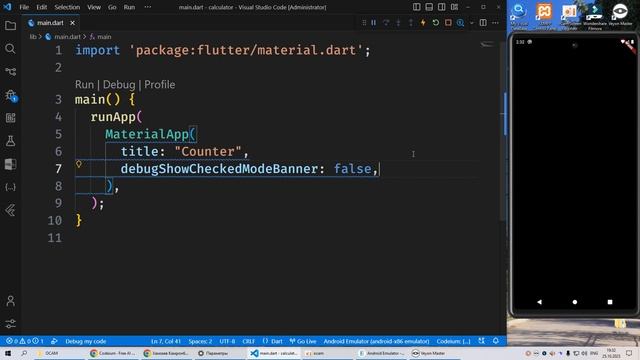Stop the debug session
Viewport: 640px width, 360px height.
448,23
